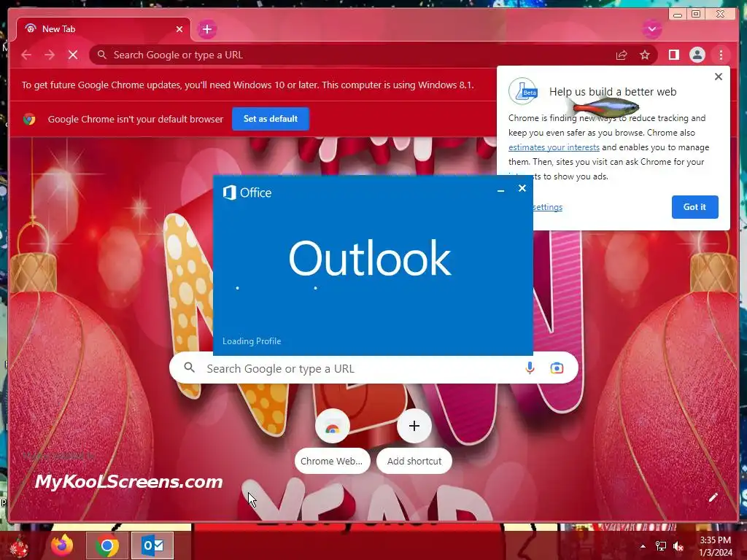Go forward using Chrome's forward arrow
This screenshot has width=747, height=560.
coord(50,55)
